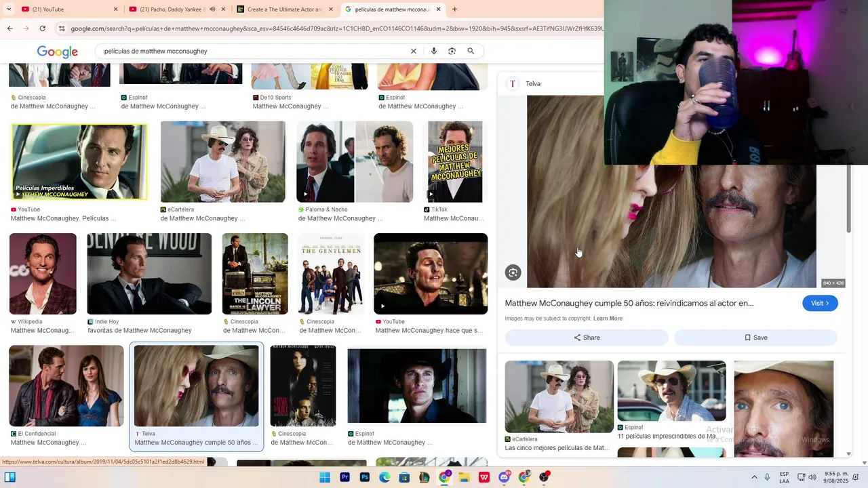This screenshot has width=868, height=488.
Task: Open YouTube Matthew McConaughey hace que video
Action: tap(431, 274)
